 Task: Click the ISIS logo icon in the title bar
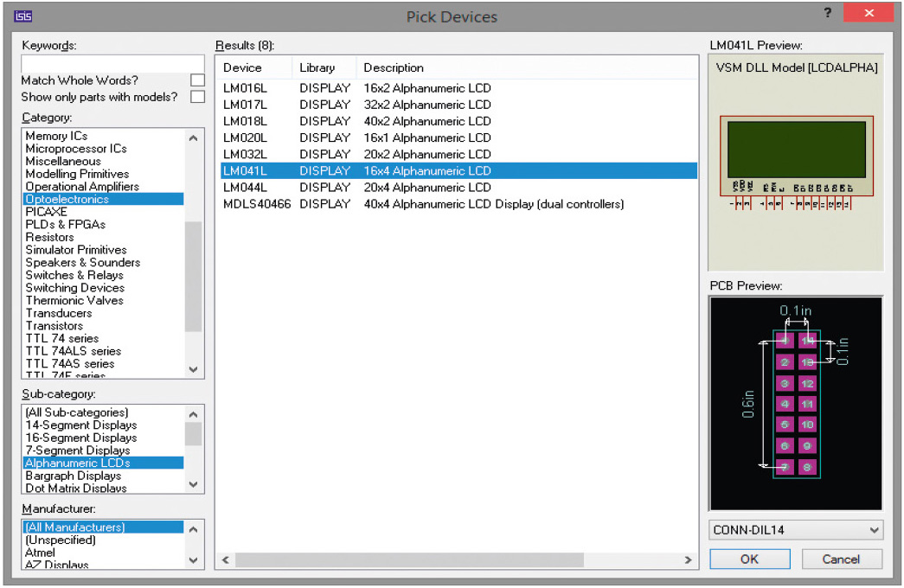pos(24,15)
